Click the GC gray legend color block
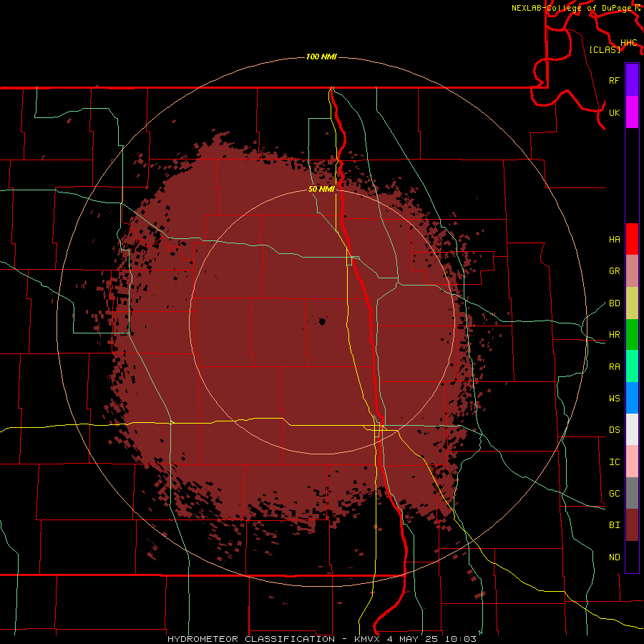Screen dimensions: 644x644 [632, 493]
